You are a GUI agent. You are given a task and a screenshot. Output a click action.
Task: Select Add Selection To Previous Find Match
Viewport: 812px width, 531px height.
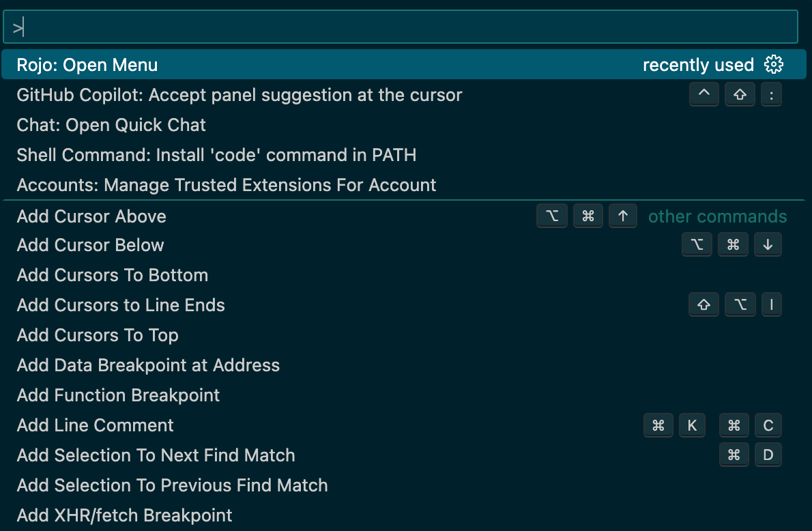[x=173, y=485]
